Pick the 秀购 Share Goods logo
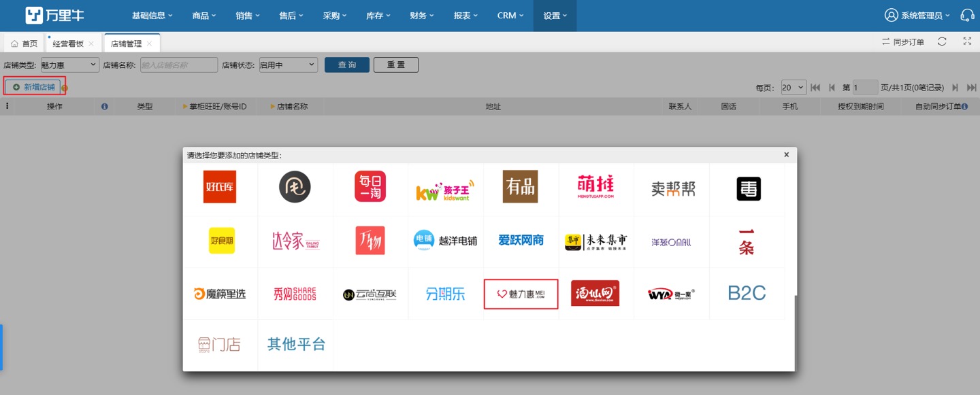This screenshot has width=980, height=395. pyautogui.click(x=295, y=294)
